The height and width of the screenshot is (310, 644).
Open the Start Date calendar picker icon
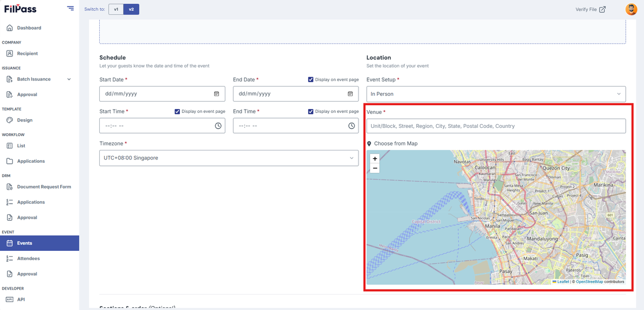coord(217,93)
